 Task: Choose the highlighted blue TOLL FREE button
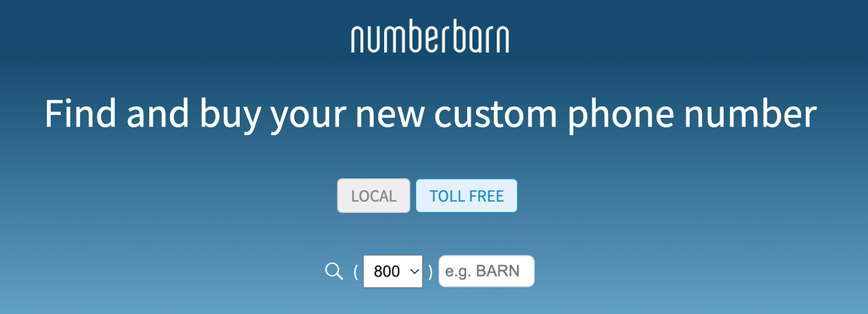pyautogui.click(x=467, y=196)
